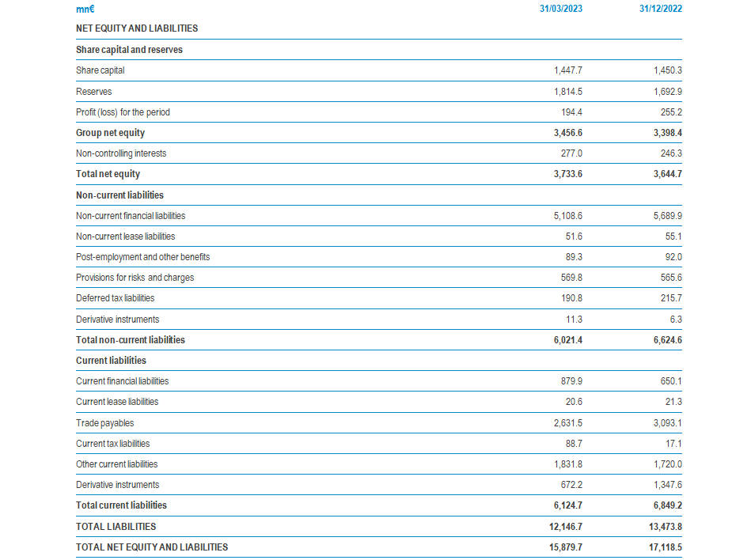This screenshot has width=751, height=560.
Task: Select Non-current financial liabilities label
Action: (131, 216)
